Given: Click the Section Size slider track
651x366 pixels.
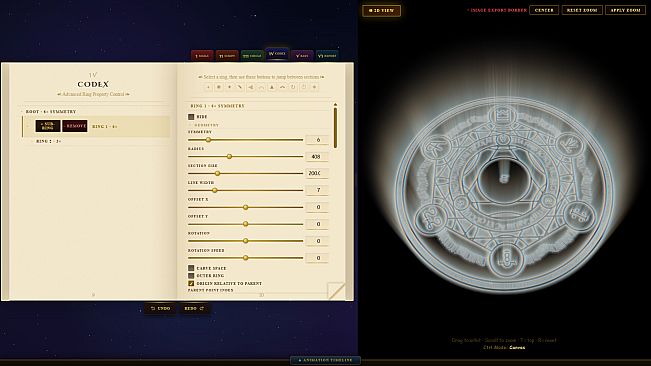Looking at the screenshot, I should click(245, 173).
